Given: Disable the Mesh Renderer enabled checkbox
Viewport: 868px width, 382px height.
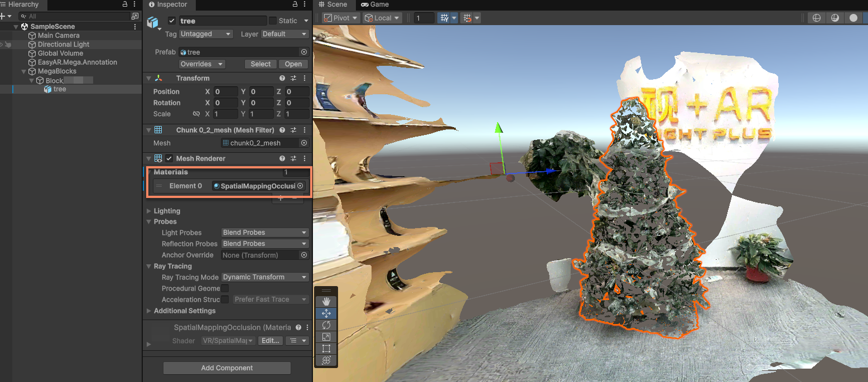Looking at the screenshot, I should click(x=169, y=158).
